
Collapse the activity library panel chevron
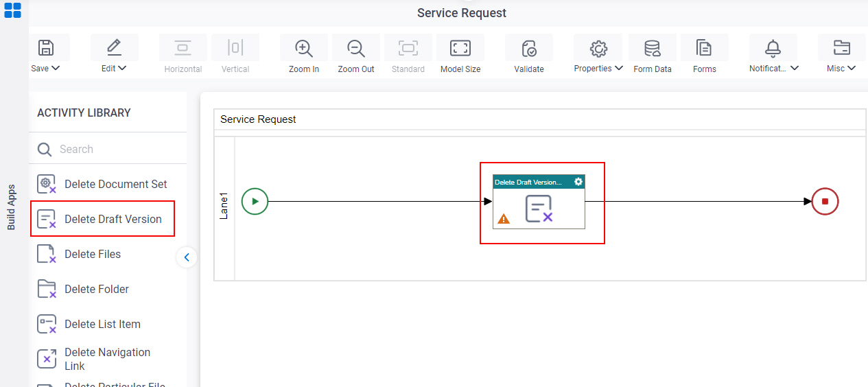pyautogui.click(x=187, y=257)
